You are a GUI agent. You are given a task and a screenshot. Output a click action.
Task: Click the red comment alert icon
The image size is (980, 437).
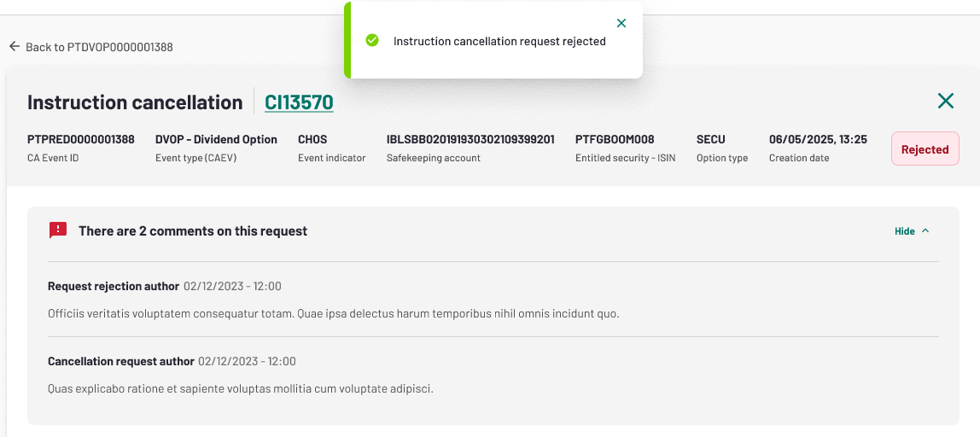(x=57, y=230)
